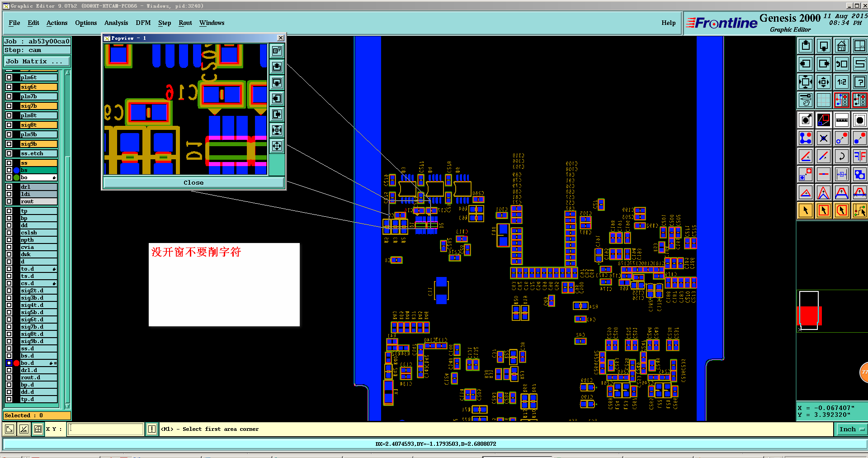
Task: Click the Options menu
Action: pyautogui.click(x=86, y=23)
